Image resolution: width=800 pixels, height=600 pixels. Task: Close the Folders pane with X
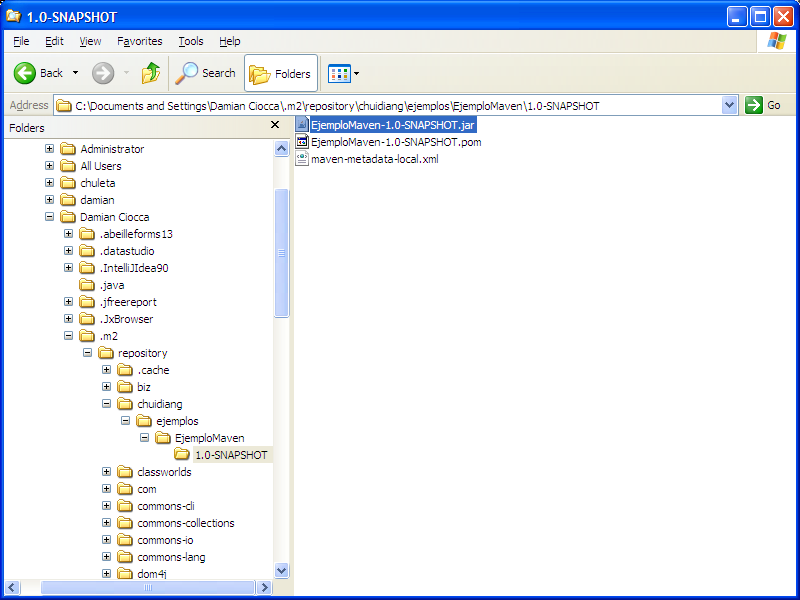tap(275, 124)
